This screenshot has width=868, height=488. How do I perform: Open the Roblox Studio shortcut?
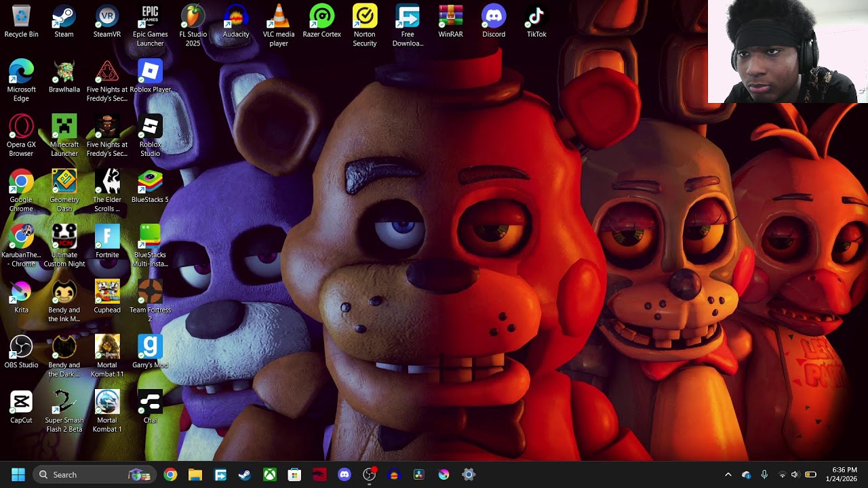pyautogui.click(x=150, y=136)
